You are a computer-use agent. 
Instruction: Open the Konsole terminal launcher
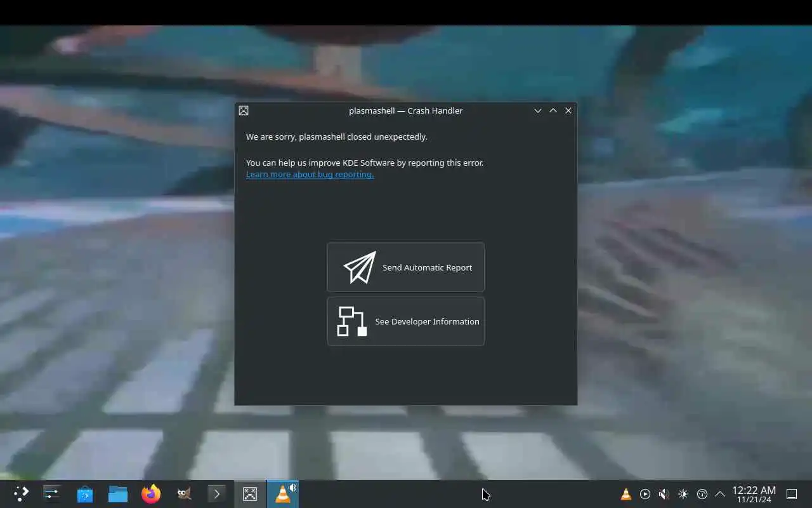pos(217,494)
